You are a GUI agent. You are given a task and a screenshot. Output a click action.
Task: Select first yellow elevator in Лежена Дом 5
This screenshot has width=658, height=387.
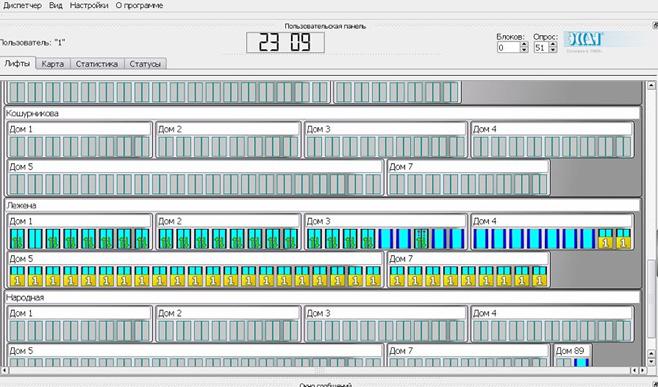click(17, 276)
